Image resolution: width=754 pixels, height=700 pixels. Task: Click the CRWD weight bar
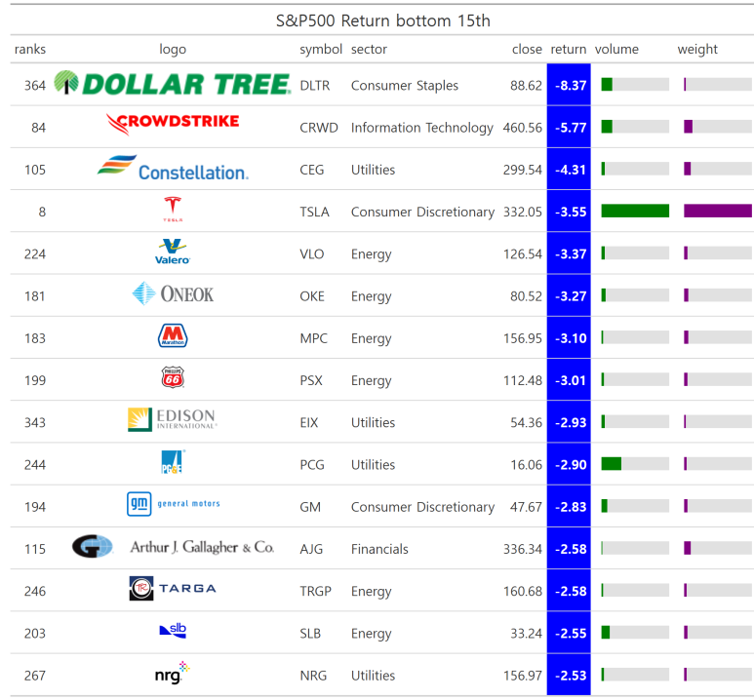click(x=688, y=127)
